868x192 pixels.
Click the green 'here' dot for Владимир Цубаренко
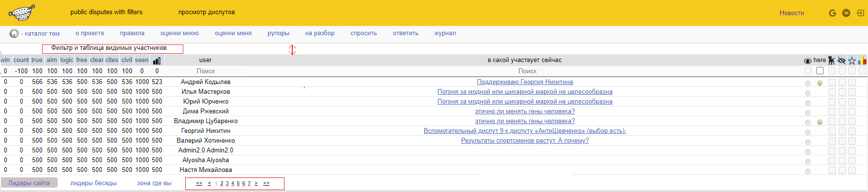click(x=820, y=122)
